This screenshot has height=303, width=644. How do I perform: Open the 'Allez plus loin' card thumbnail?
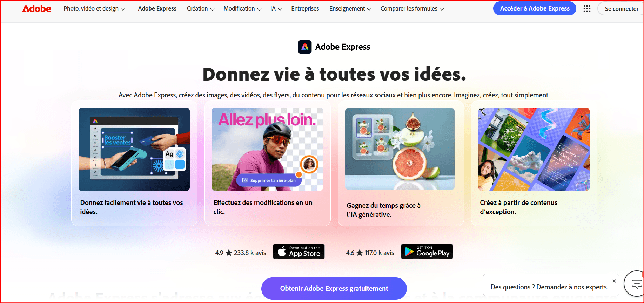[x=267, y=149]
